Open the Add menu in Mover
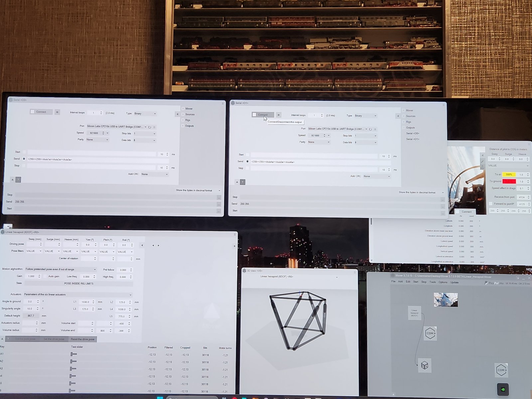This screenshot has height=399, width=532. coord(400,282)
